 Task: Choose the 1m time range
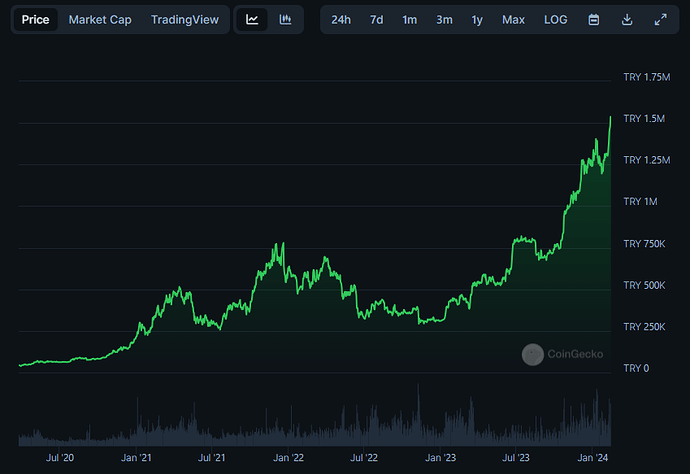410,20
